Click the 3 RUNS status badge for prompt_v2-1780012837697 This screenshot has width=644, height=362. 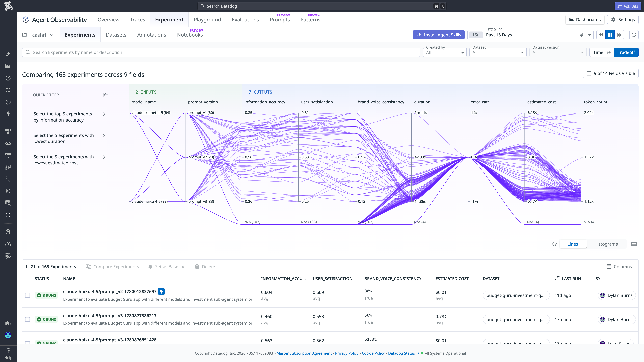click(46, 295)
